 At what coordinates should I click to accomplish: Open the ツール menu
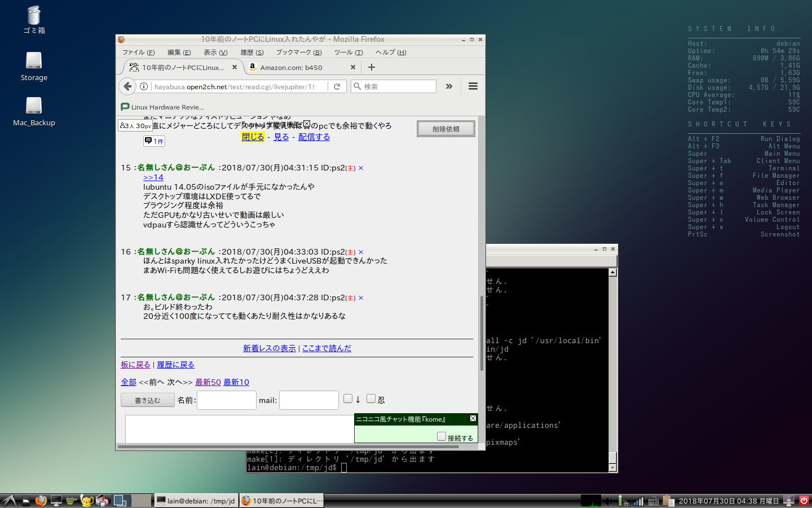348,52
